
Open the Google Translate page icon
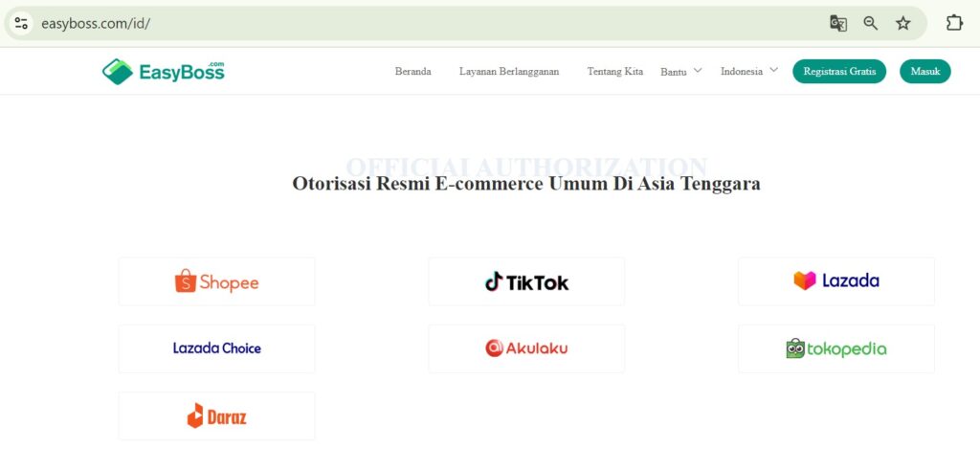click(x=838, y=24)
